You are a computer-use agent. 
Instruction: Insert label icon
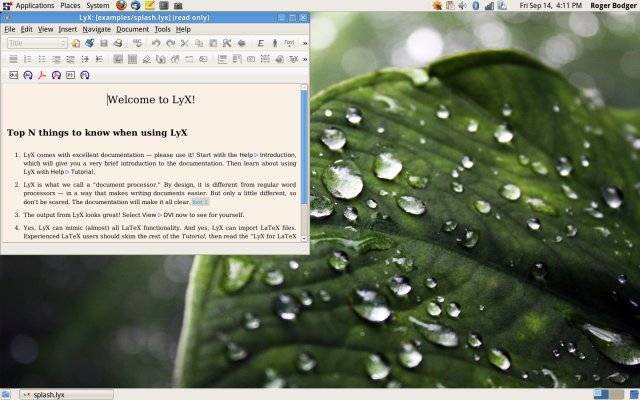[x=147, y=59]
